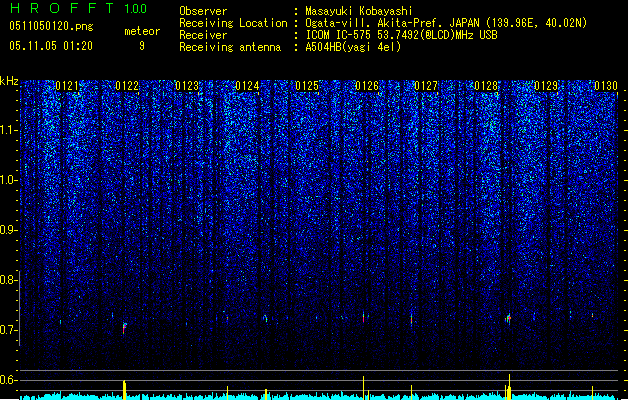629x400 pixels.
Task: Click the meteor echo just before 0127
Action: click(411, 319)
